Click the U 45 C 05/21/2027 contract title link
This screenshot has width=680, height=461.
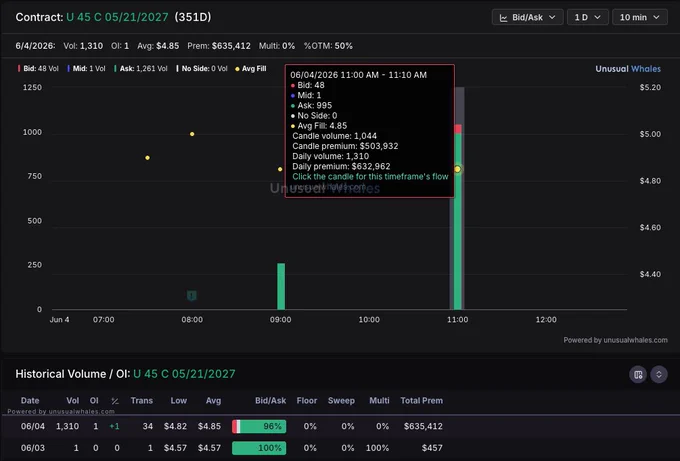click(117, 17)
